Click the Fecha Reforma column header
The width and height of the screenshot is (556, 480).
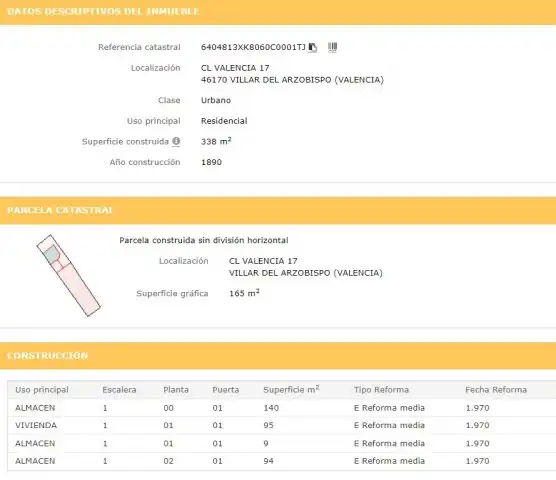[496, 390]
